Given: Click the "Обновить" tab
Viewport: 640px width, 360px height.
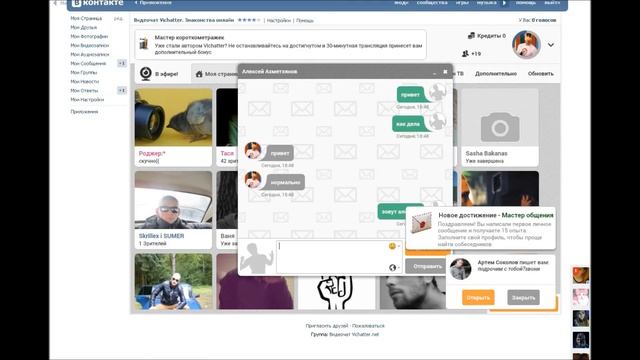Looking at the screenshot, I should [540, 73].
